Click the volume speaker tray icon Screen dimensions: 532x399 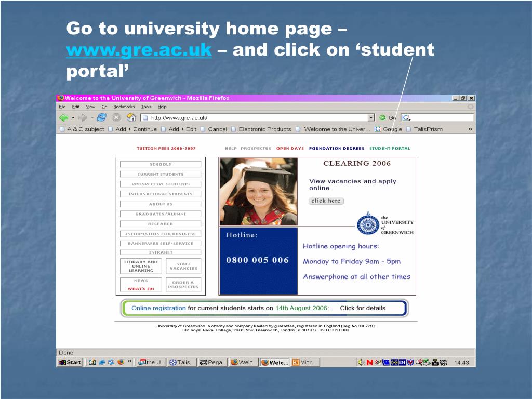point(361,362)
